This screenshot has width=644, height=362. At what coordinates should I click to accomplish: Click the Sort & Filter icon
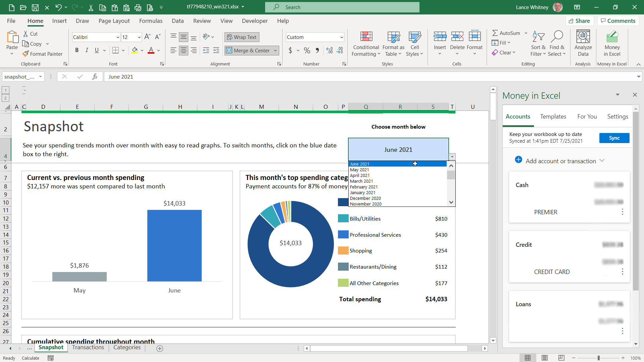(x=538, y=36)
